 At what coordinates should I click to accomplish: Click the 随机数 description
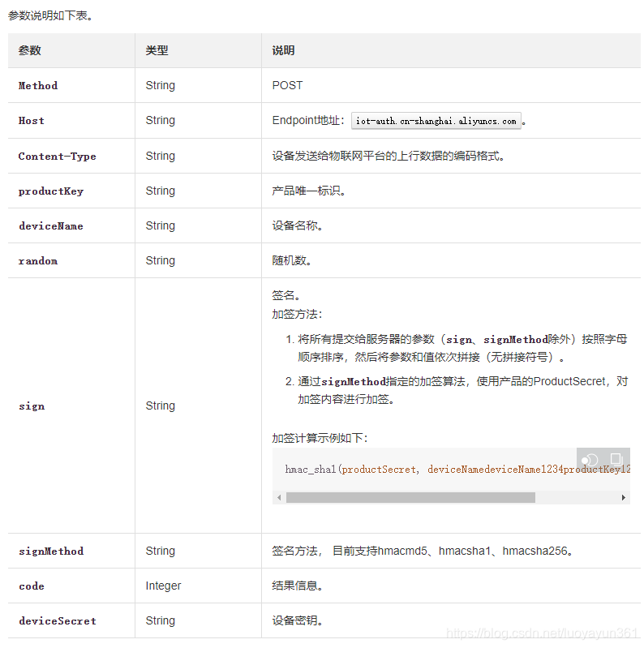(x=292, y=261)
